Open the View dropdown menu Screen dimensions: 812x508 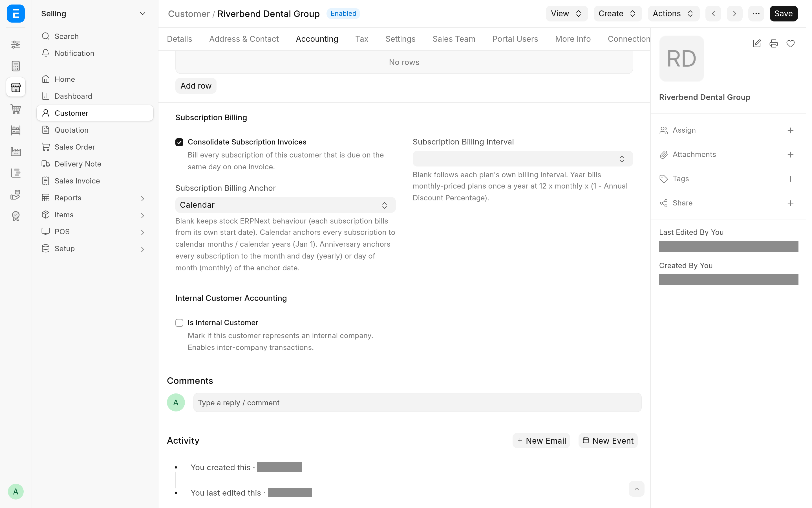(x=566, y=14)
